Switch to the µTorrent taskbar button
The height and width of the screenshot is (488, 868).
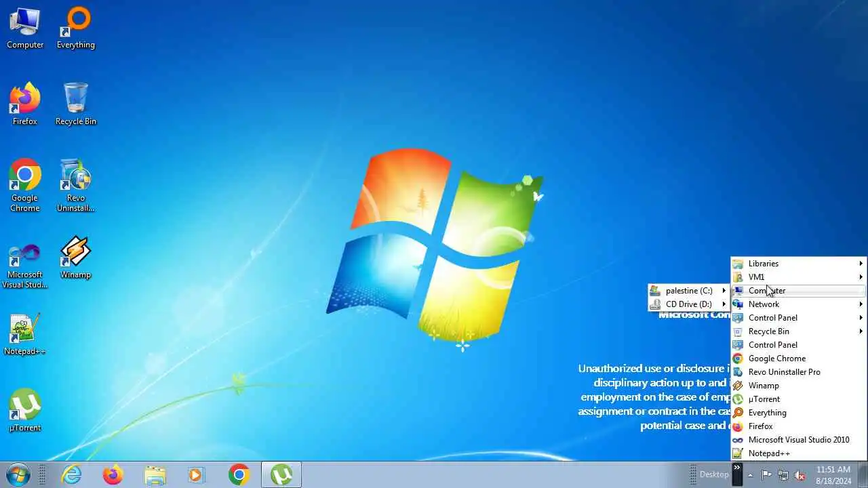(281, 475)
